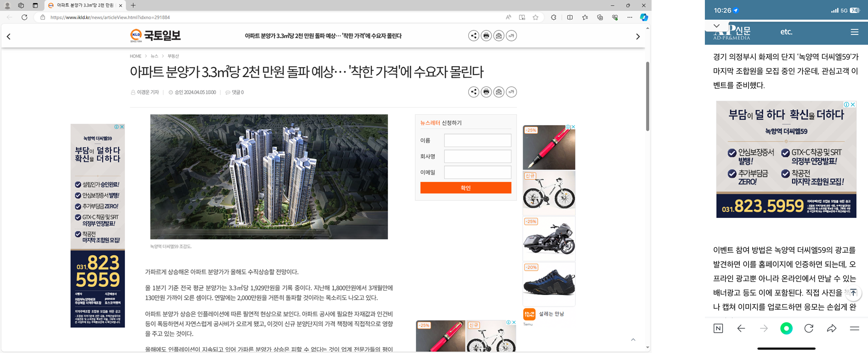The height and width of the screenshot is (353, 868).
Task: Tap the refresh icon in the mobile bottom bar
Action: pyautogui.click(x=809, y=328)
